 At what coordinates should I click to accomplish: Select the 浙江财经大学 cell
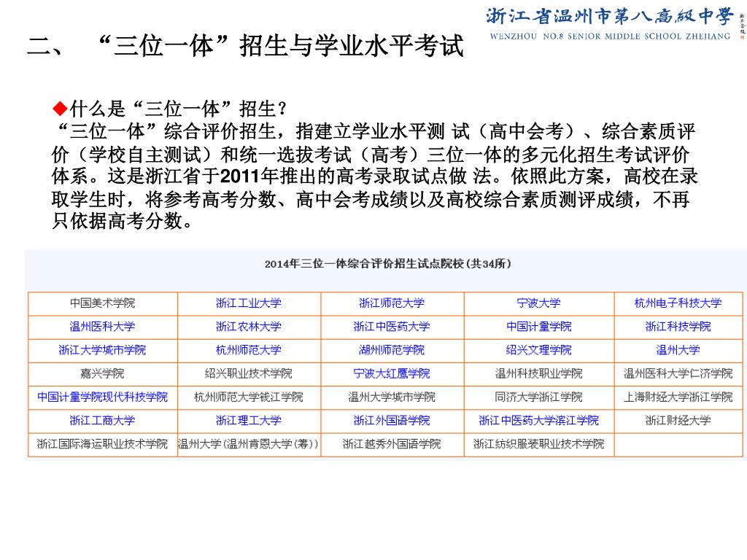click(x=678, y=421)
